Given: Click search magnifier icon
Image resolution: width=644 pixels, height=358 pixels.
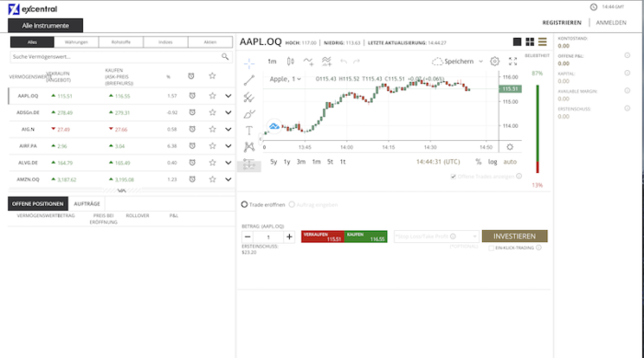Looking at the screenshot, I should (224, 56).
